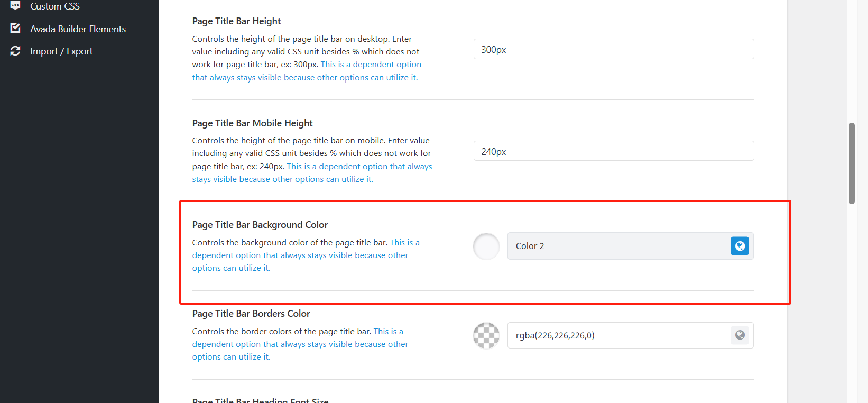This screenshot has height=403, width=868.
Task: Click dependent option link under Borders Color
Action: 300,344
